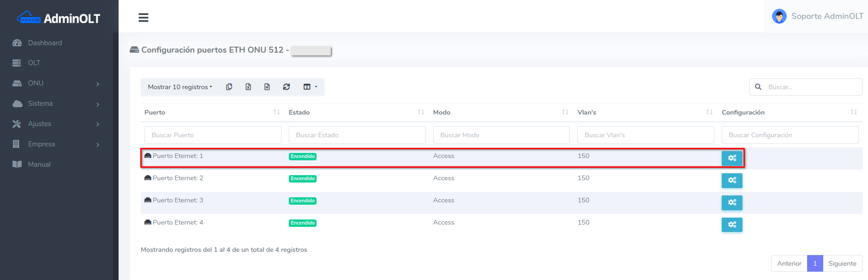Go to Manual in the sidebar
This screenshot has width=868, height=280.
pos(39,164)
